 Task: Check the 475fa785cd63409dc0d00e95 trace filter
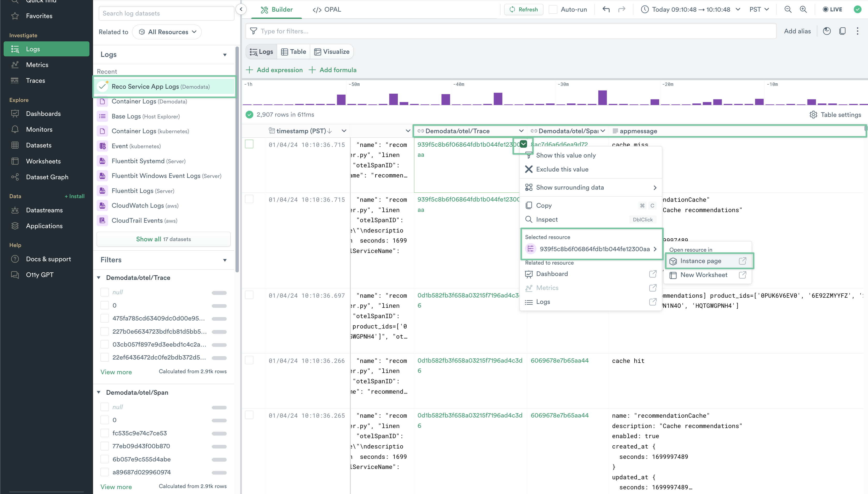pyautogui.click(x=105, y=318)
